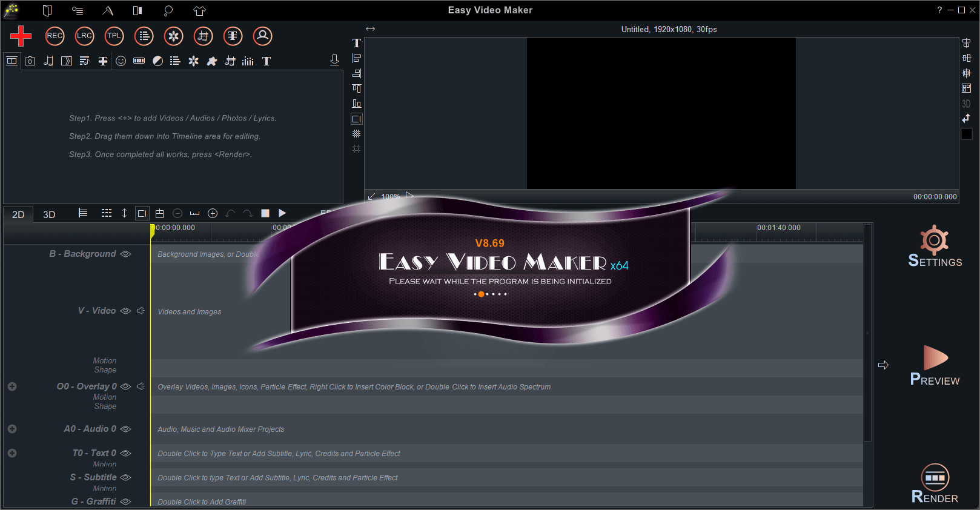
Task: Click the black preview video area
Action: [x=661, y=113]
